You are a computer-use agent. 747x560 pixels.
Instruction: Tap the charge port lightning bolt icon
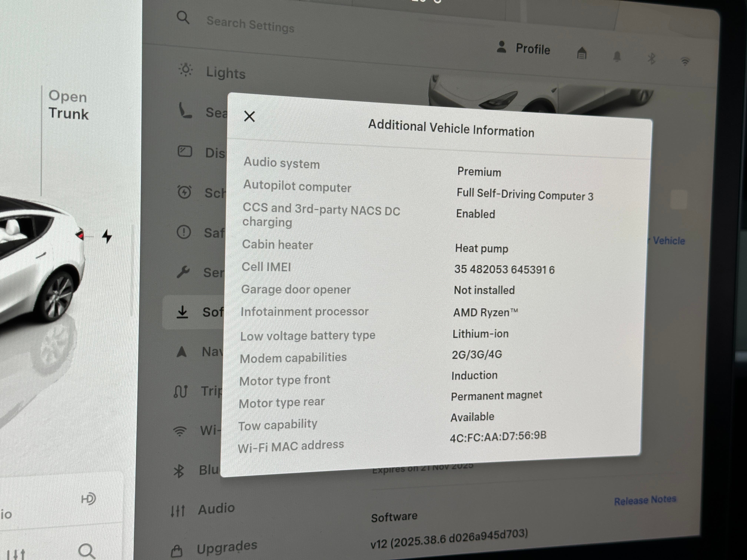point(107,236)
